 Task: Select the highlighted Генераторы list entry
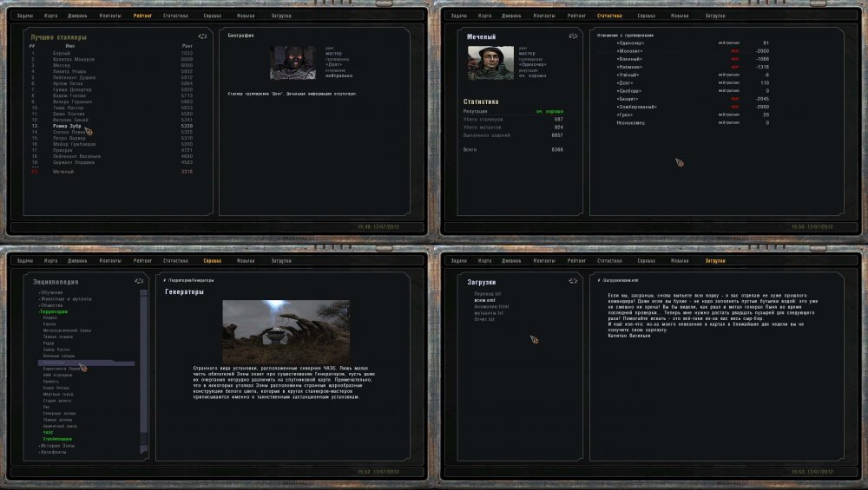[86, 363]
